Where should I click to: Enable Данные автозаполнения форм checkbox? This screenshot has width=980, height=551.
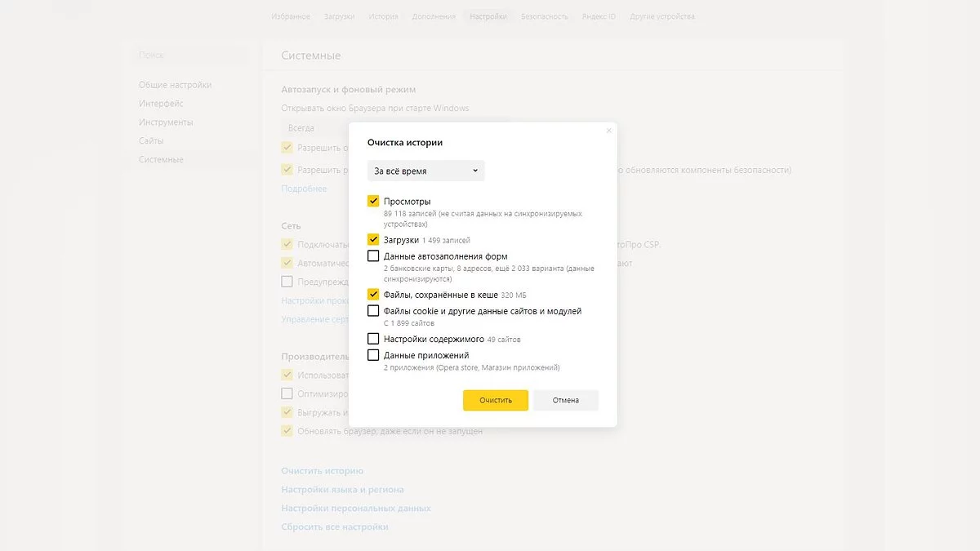[x=373, y=256]
